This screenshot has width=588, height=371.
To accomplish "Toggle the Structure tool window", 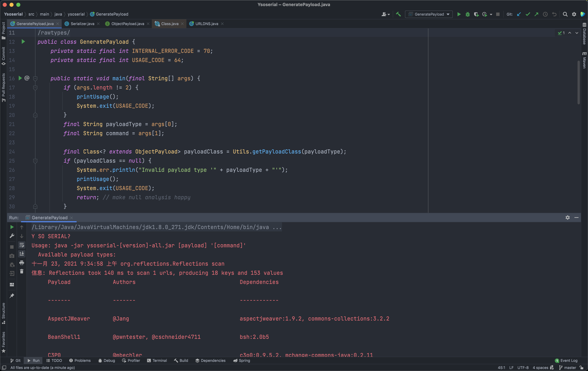I will coord(3,313).
